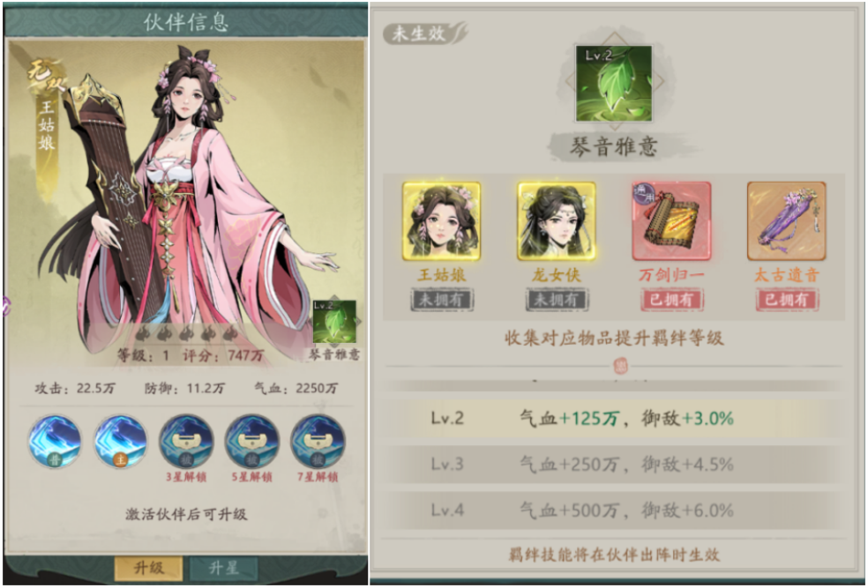Image resolution: width=868 pixels, height=588 pixels.
Task: Select the Lv.4 bond bonus row
Action: [x=613, y=510]
